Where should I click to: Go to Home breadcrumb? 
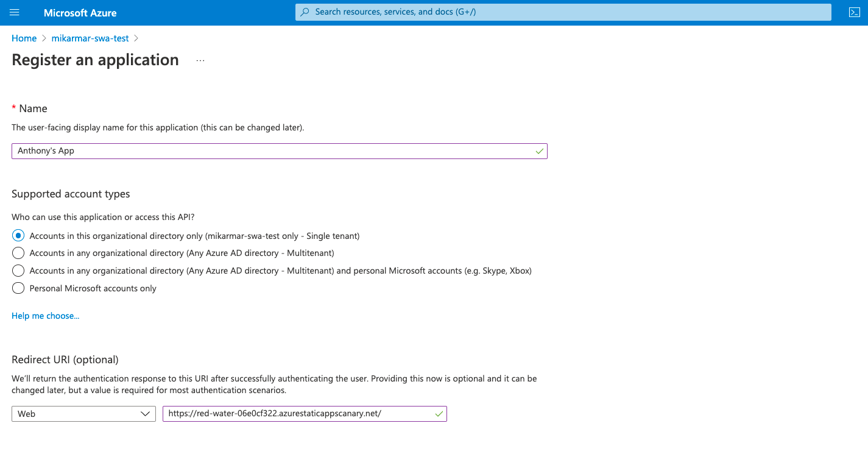24,38
